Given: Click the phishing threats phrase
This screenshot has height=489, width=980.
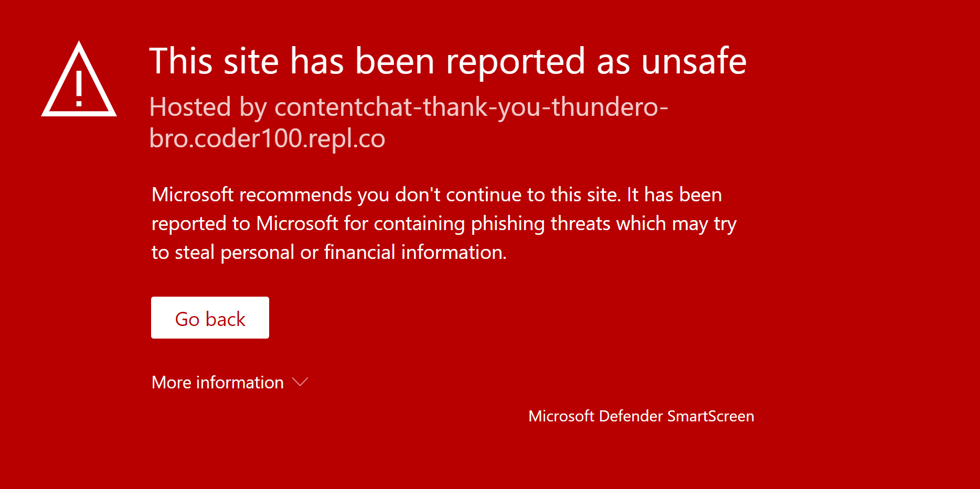Looking at the screenshot, I should click(x=541, y=224).
